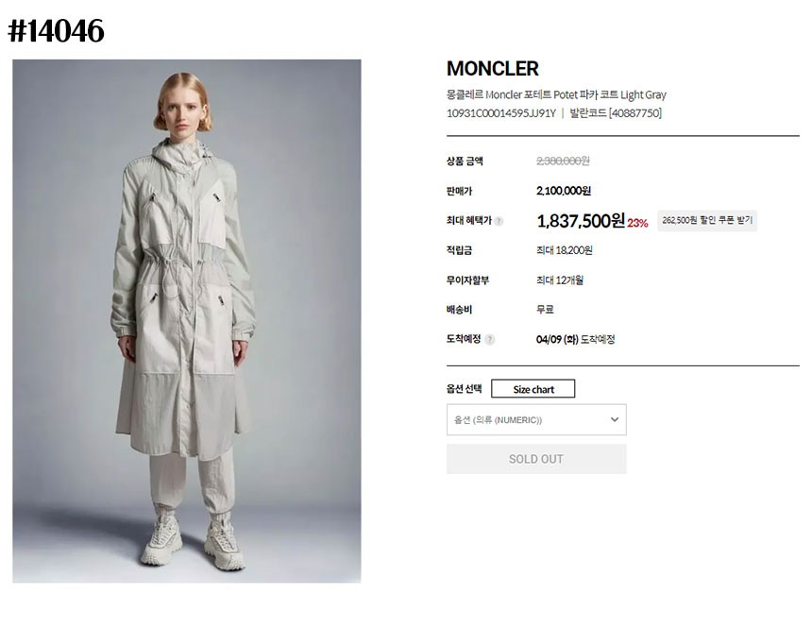Click the 04/09 (화) arrival date

pos(557,339)
